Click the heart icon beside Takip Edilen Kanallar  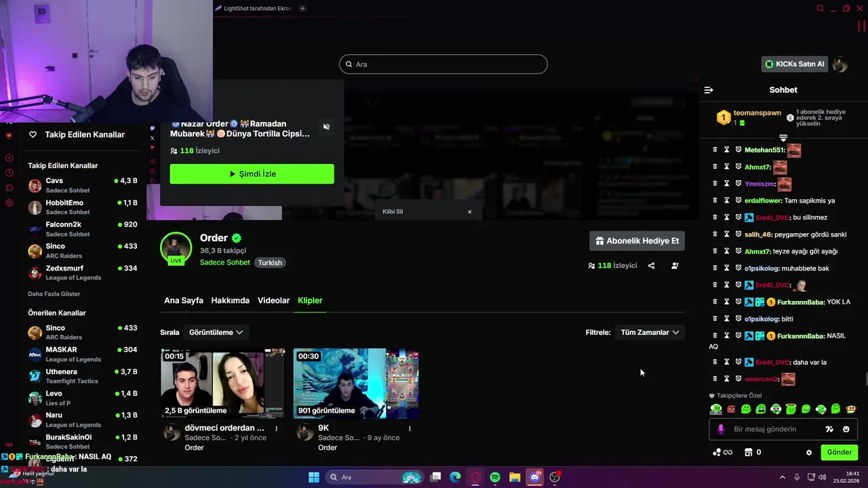coord(33,134)
